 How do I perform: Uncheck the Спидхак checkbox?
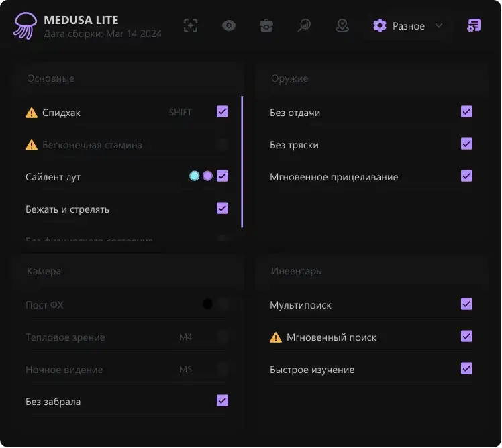click(x=222, y=112)
